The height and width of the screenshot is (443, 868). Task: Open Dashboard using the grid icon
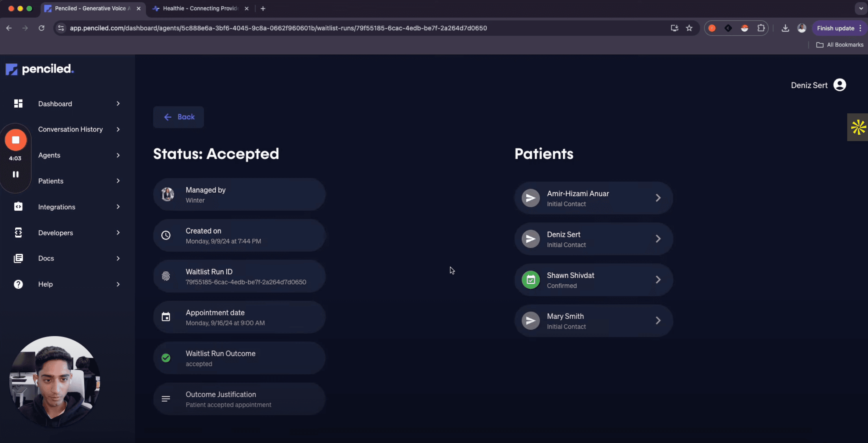click(18, 104)
